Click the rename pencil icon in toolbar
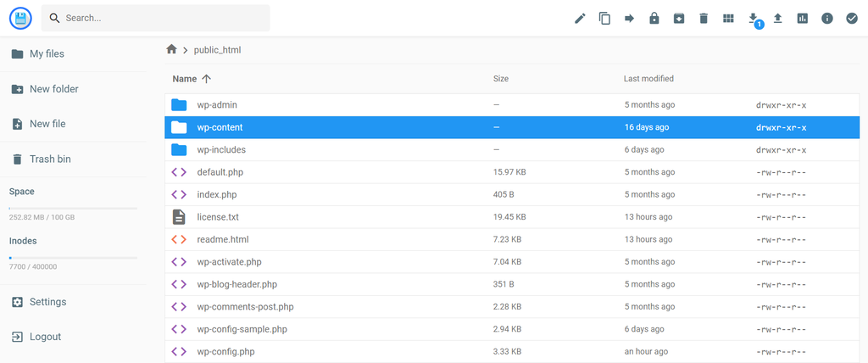The height and width of the screenshot is (363, 868). coord(580,19)
